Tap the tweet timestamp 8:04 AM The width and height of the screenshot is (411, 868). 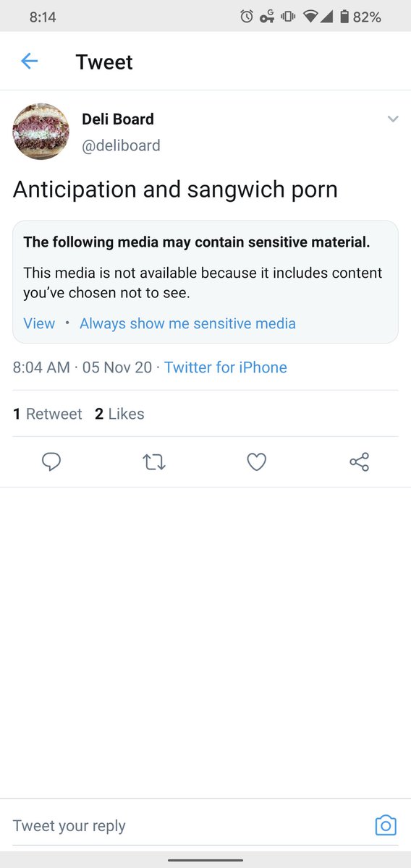point(41,367)
